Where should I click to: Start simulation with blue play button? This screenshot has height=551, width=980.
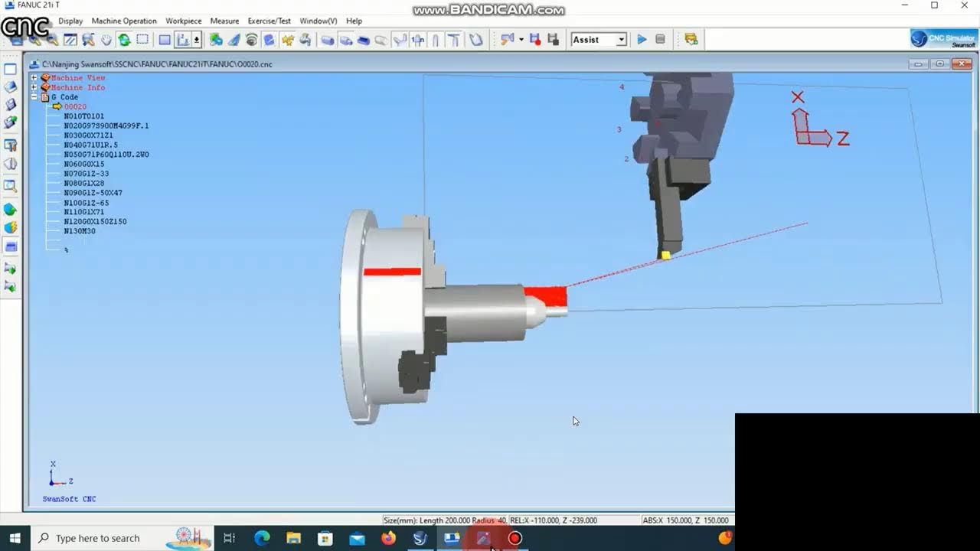tap(642, 40)
